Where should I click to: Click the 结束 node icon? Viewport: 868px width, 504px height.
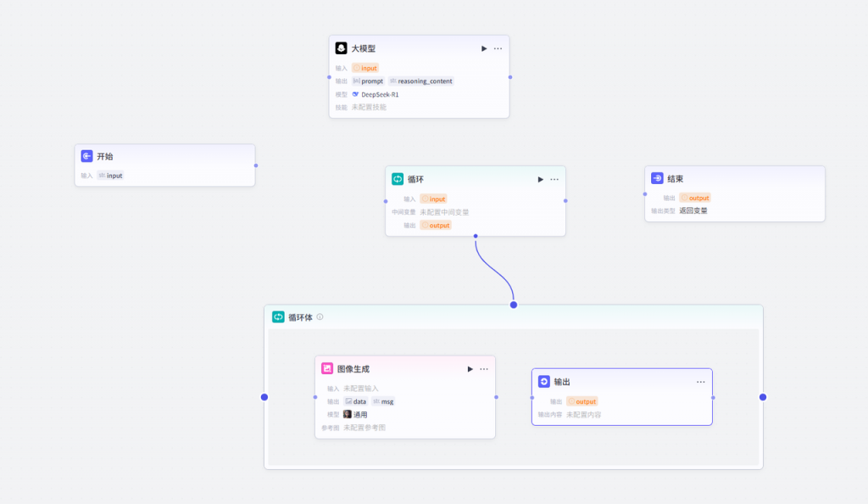[657, 178]
